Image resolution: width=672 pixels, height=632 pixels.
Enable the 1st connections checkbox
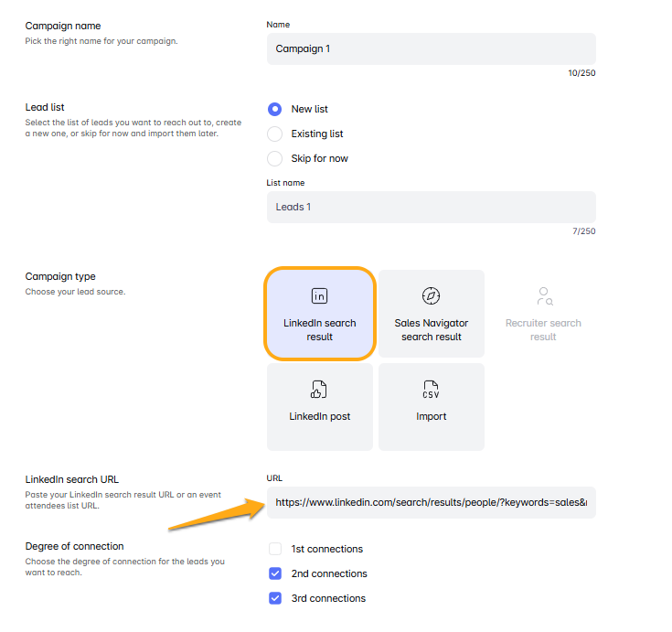pyautogui.click(x=275, y=549)
